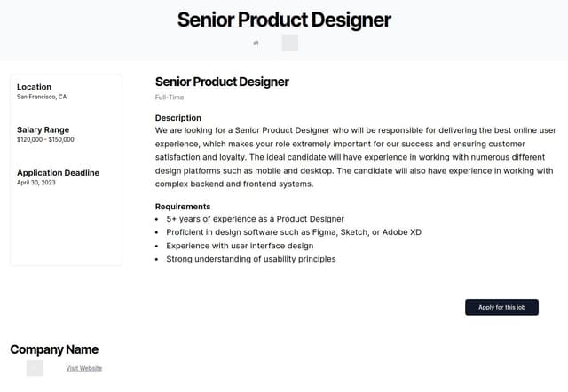Click the Senior Product Designer job heading

point(222,82)
